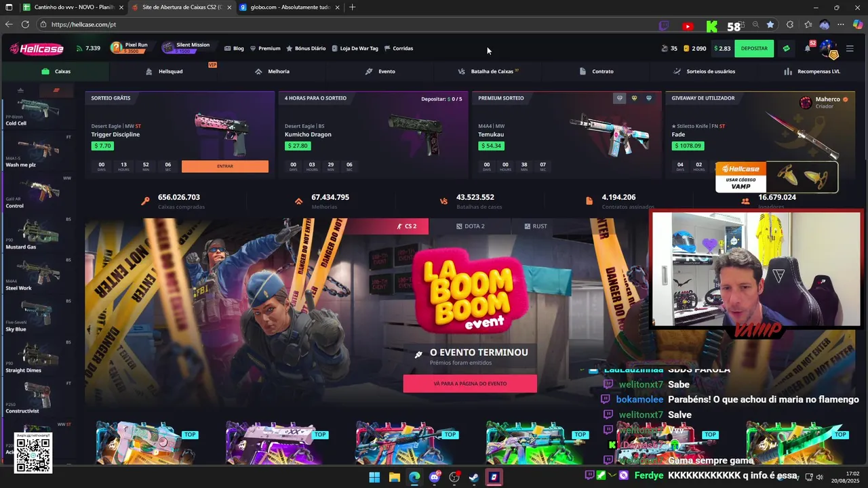Screen dimensions: 868x488
Task: Open Maherco creator avatar
Action: click(x=806, y=102)
